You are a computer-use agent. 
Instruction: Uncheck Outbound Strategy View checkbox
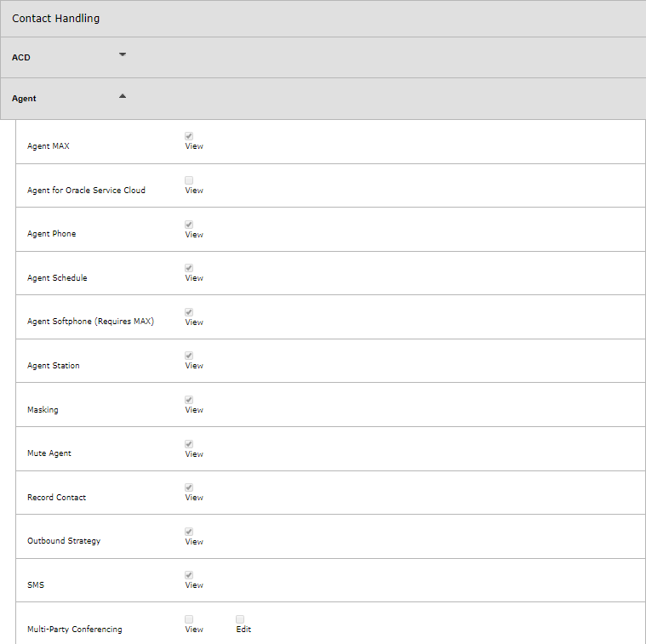[x=189, y=532]
